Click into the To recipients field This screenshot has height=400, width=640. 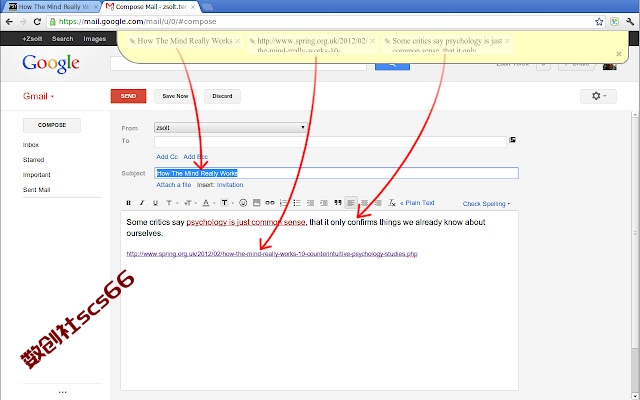coord(330,141)
